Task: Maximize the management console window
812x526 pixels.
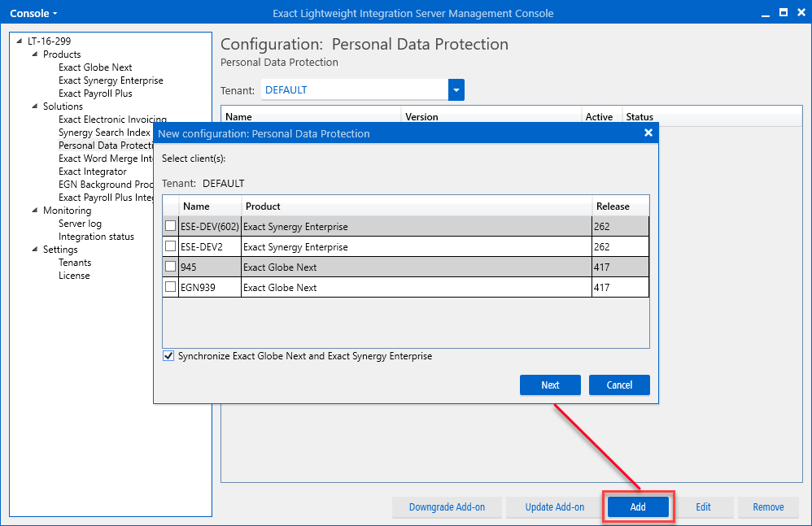Action: click(783, 13)
